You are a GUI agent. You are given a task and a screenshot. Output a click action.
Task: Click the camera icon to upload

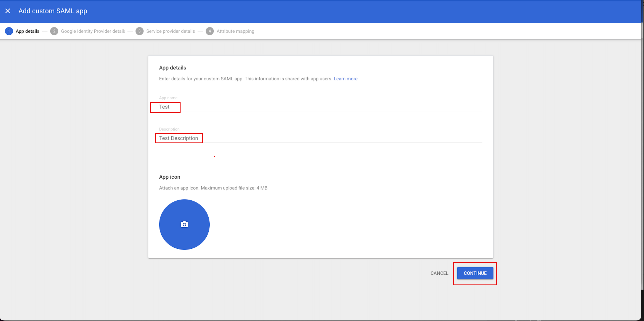184,224
